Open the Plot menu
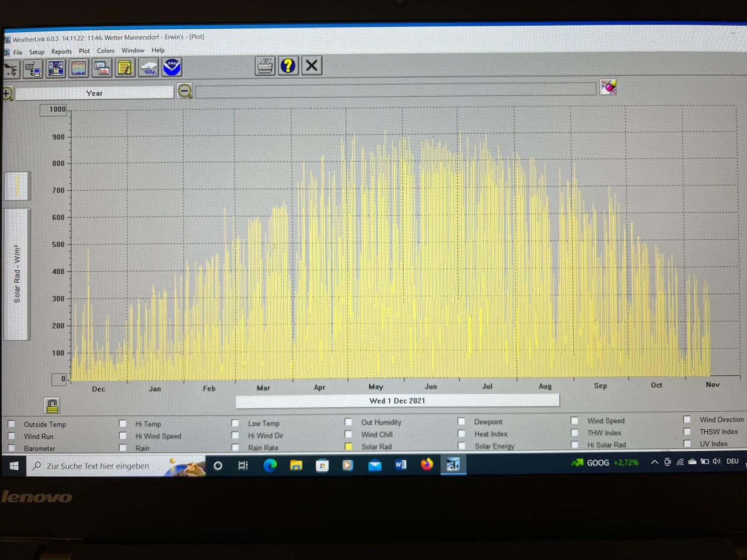 (85, 51)
